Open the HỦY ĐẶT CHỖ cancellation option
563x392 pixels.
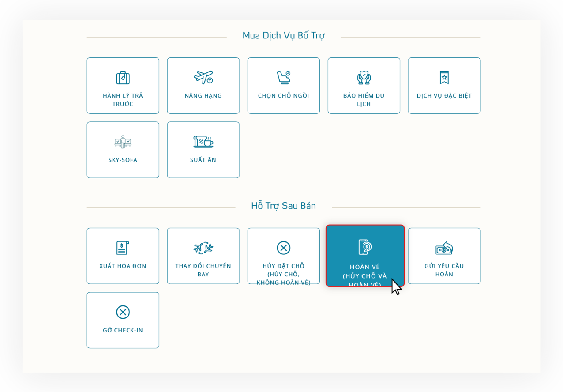283,256
